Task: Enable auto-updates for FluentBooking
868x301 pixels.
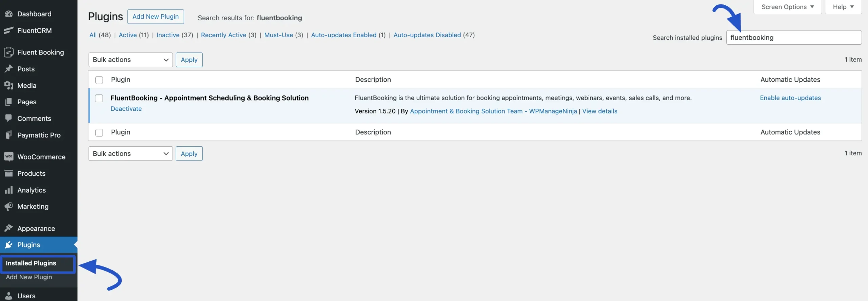Action: (x=790, y=98)
